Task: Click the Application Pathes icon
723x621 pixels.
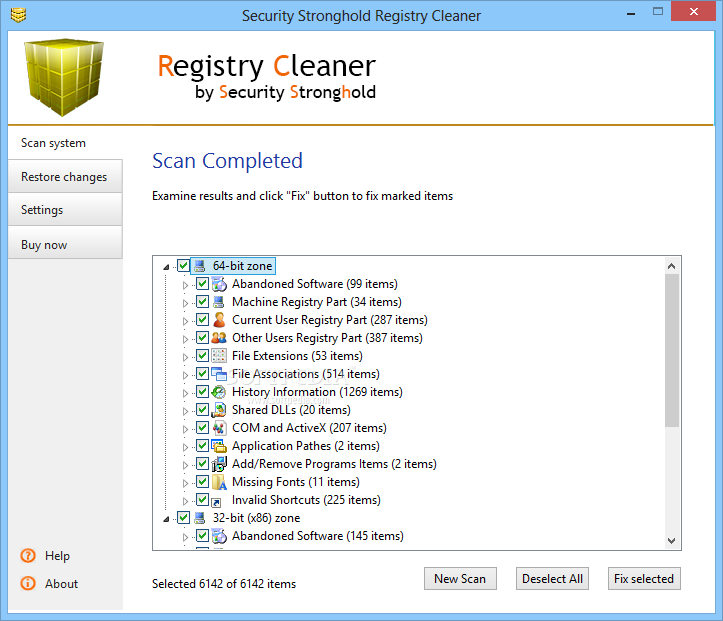Action: click(x=219, y=446)
